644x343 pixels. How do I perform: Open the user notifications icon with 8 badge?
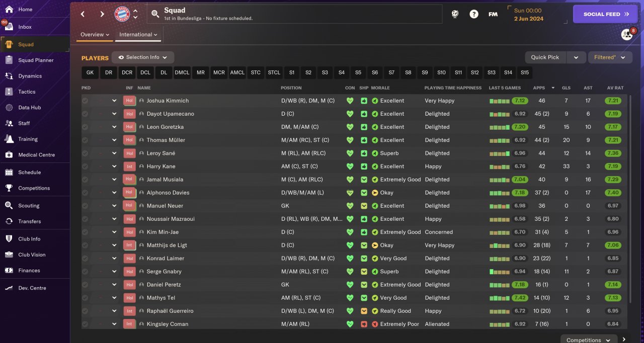pos(627,34)
